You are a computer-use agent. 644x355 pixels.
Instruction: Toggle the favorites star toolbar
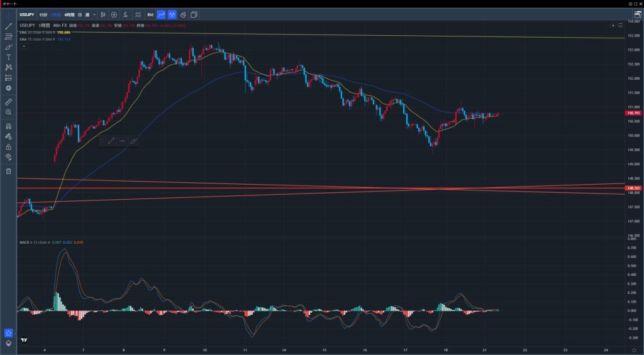tap(9, 332)
